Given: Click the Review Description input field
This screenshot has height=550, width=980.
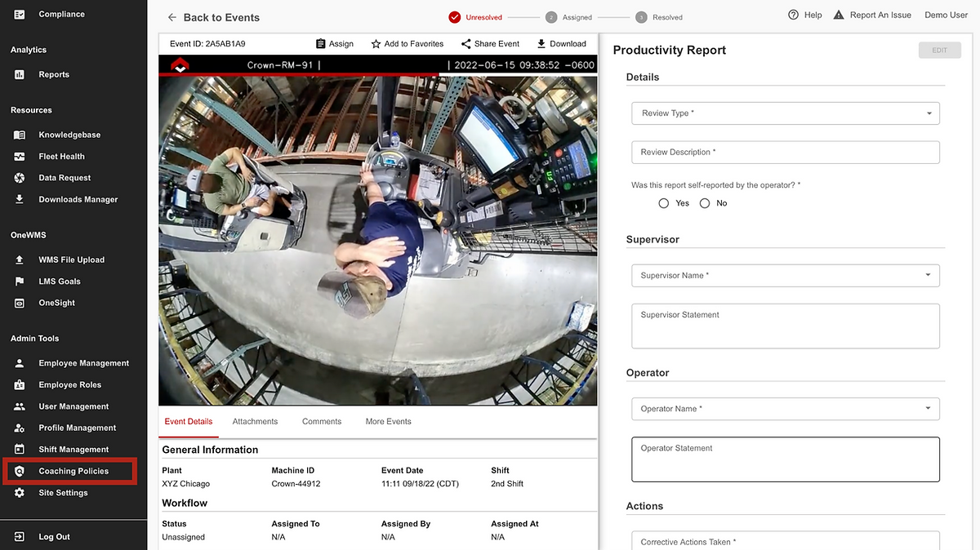Looking at the screenshot, I should tap(785, 153).
